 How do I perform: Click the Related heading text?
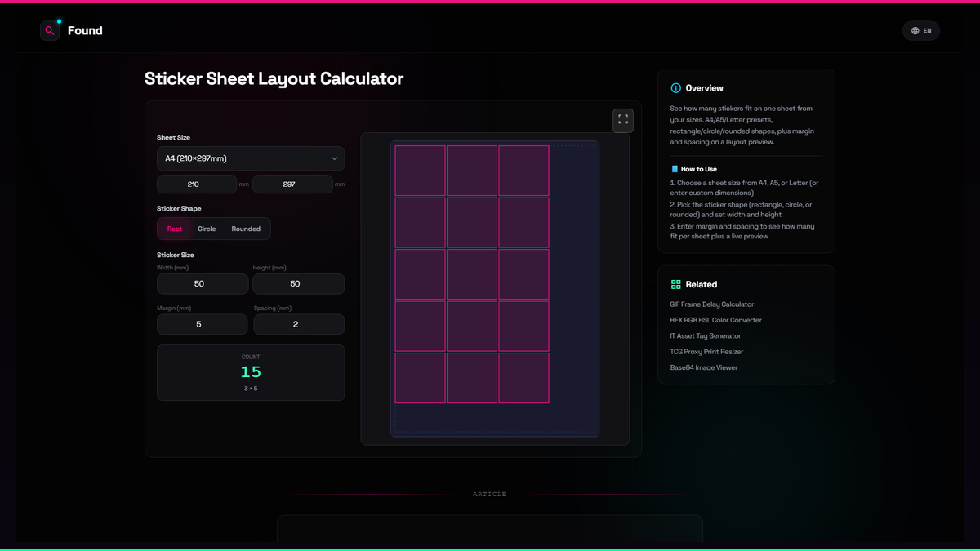tap(702, 285)
